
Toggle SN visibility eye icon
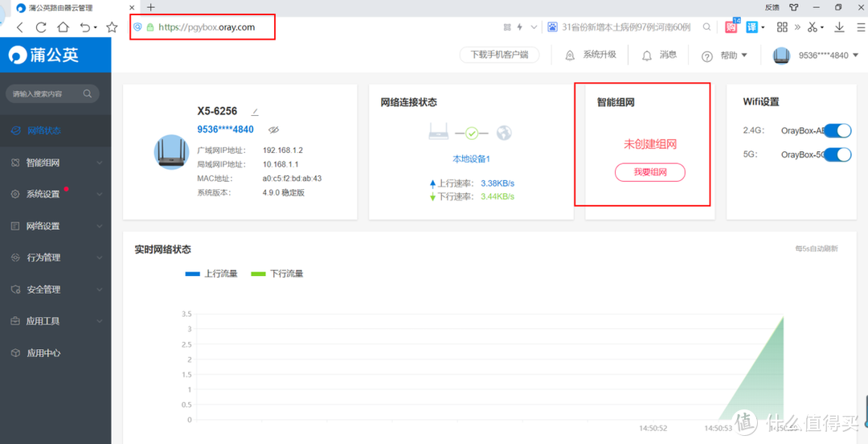click(x=273, y=129)
